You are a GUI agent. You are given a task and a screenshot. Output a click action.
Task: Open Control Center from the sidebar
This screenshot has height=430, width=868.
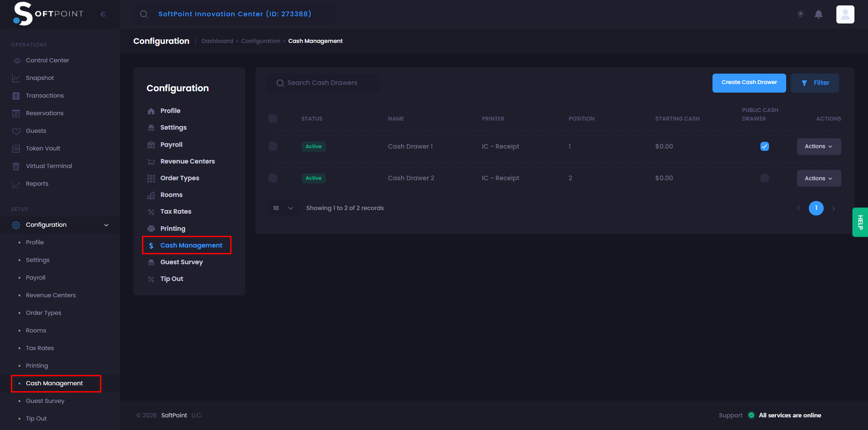[47, 61]
